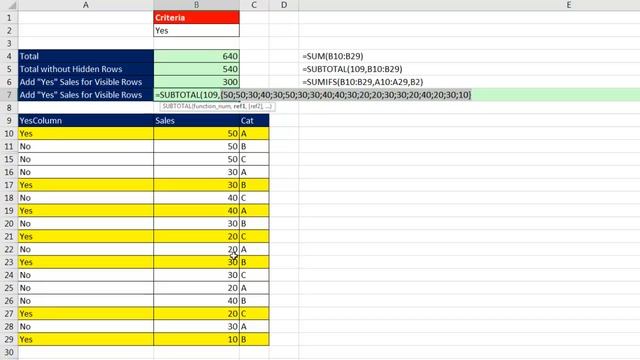Click ref1 argument in formula tooltip
The image size is (640, 360).
pos(240,106)
